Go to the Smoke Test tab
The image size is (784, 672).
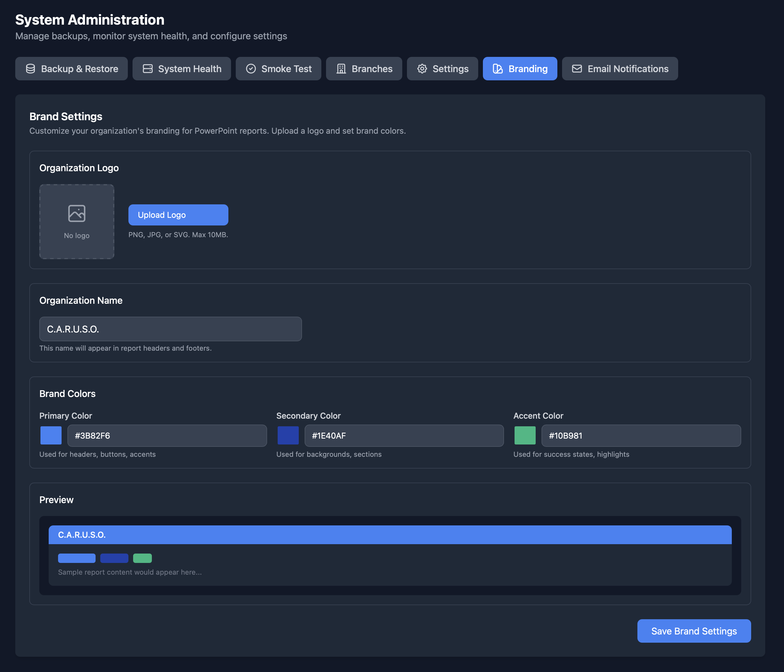279,69
